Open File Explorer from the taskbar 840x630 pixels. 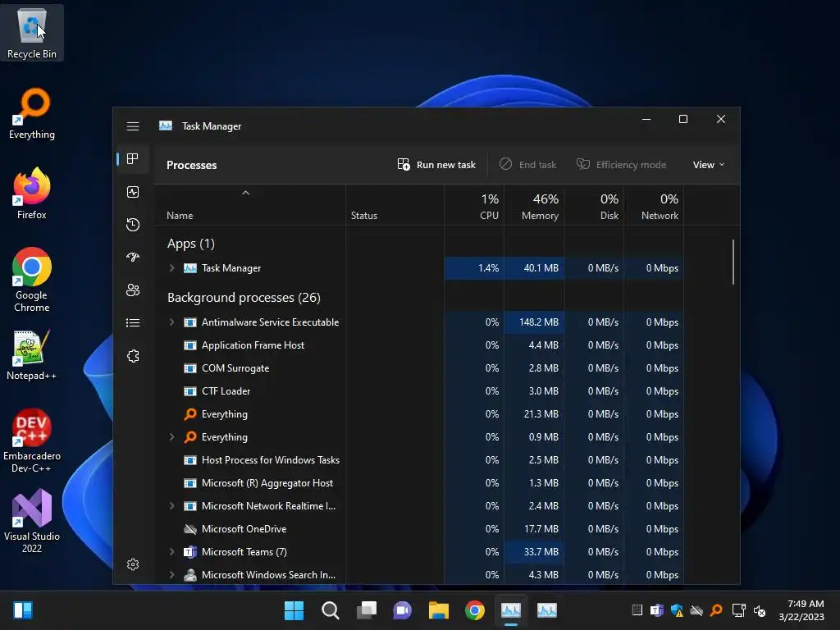click(x=438, y=610)
